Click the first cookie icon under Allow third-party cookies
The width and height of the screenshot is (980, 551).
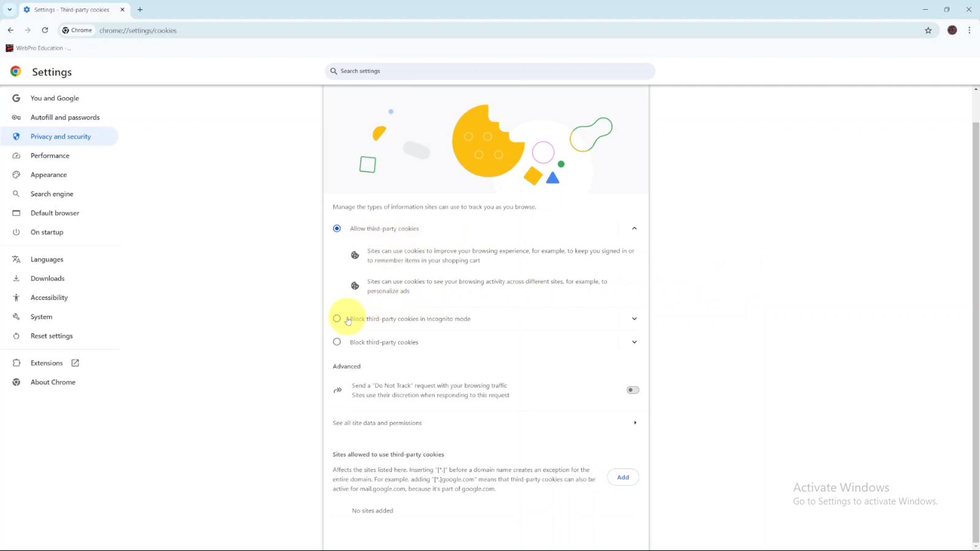[355, 255]
